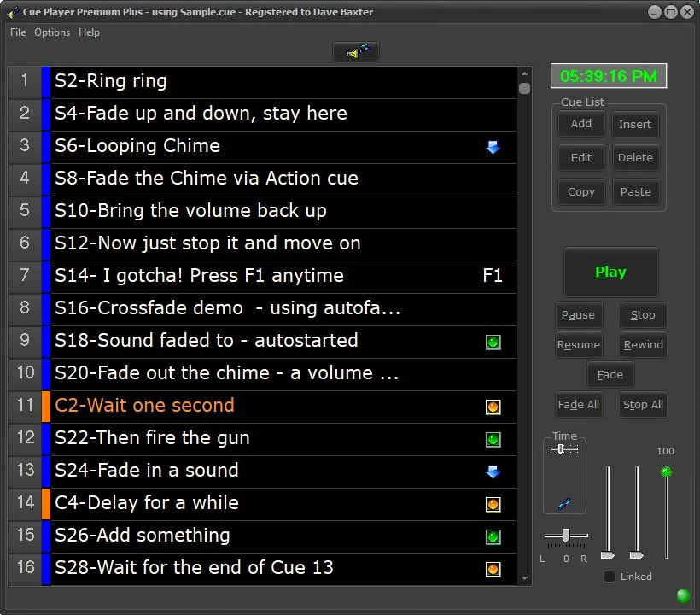Click the green indicator on S22-Then fire the gun
The width and height of the screenshot is (700, 615).
click(493, 439)
